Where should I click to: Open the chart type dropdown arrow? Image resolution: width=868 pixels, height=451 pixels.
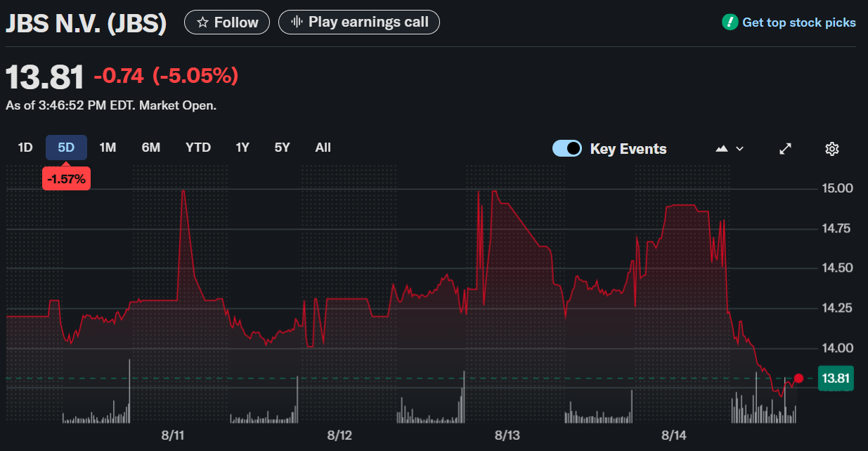point(739,149)
